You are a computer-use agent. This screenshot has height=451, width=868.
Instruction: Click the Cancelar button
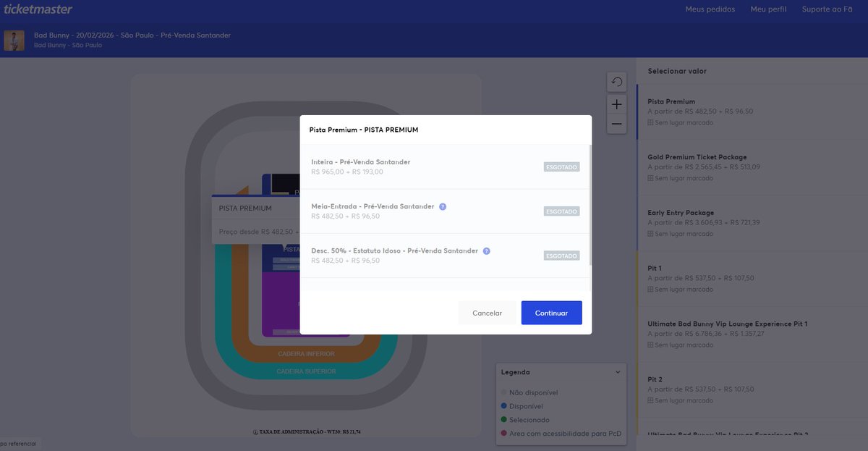[x=487, y=313]
